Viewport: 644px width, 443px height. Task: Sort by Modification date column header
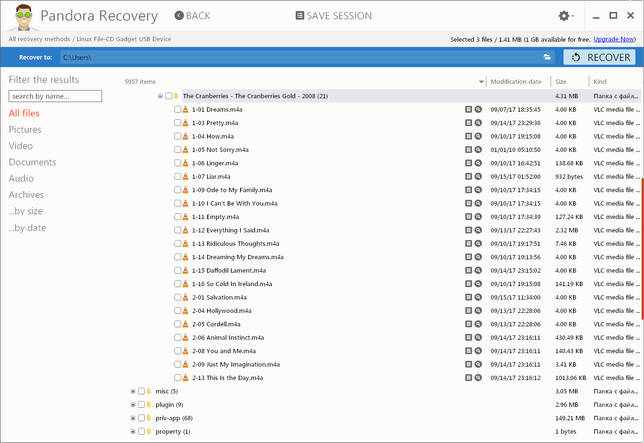pyautogui.click(x=516, y=82)
